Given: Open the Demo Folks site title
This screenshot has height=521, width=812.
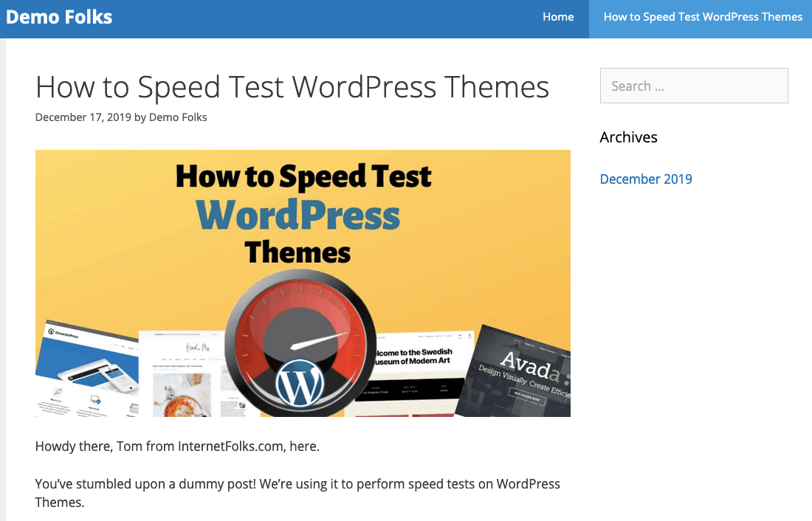Looking at the screenshot, I should [x=59, y=17].
